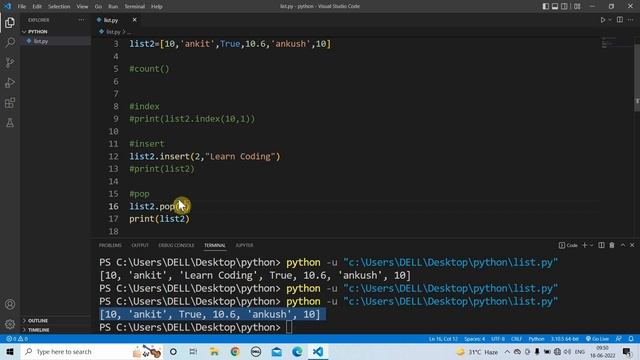Open the Help menu

[157, 7]
